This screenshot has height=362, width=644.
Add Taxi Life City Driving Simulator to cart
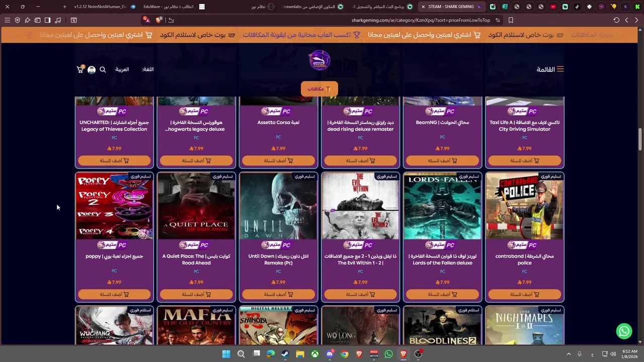click(524, 160)
